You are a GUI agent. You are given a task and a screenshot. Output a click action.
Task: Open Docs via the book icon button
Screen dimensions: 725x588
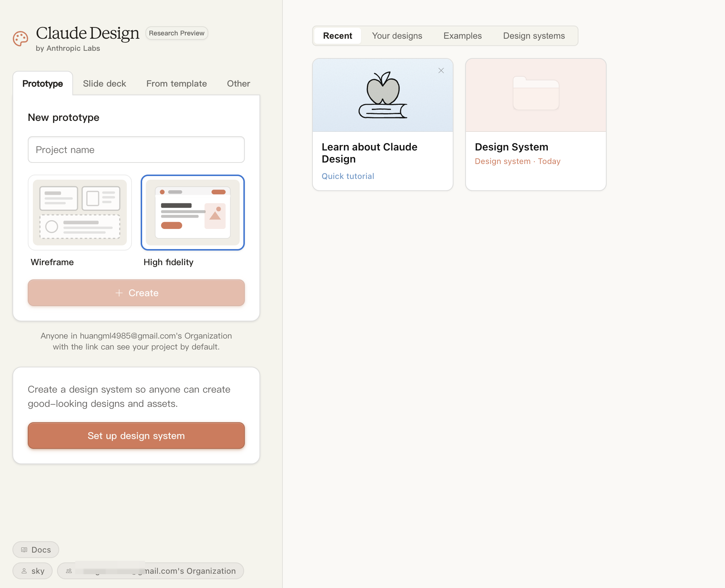[24, 550]
